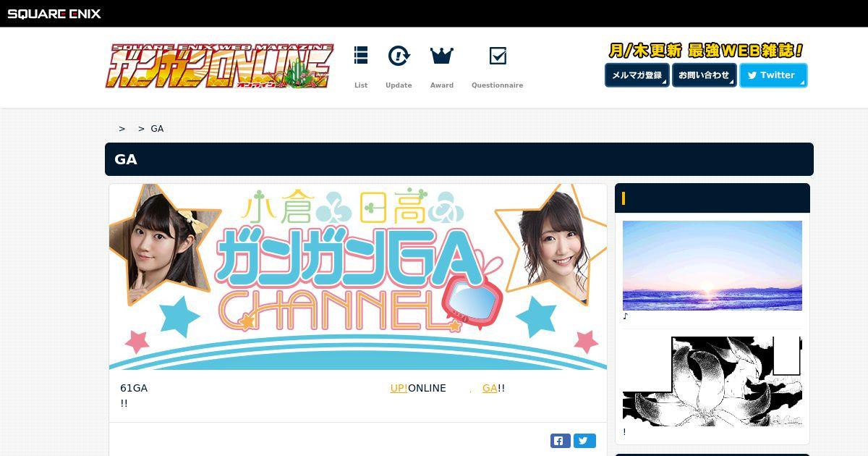The width and height of the screenshot is (868, 456).
Task: Click the お問い合わせ button
Action: pos(705,75)
